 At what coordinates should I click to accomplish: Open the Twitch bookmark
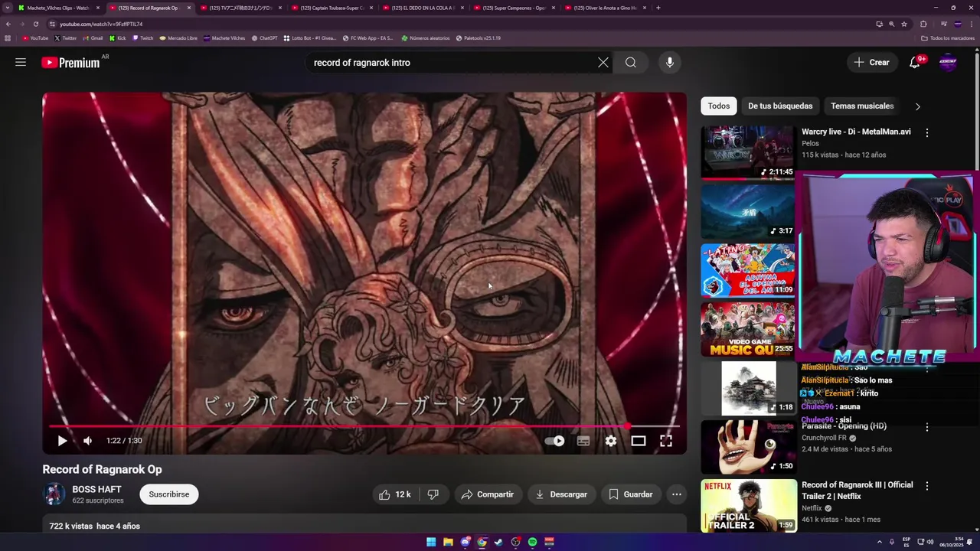pyautogui.click(x=142, y=37)
